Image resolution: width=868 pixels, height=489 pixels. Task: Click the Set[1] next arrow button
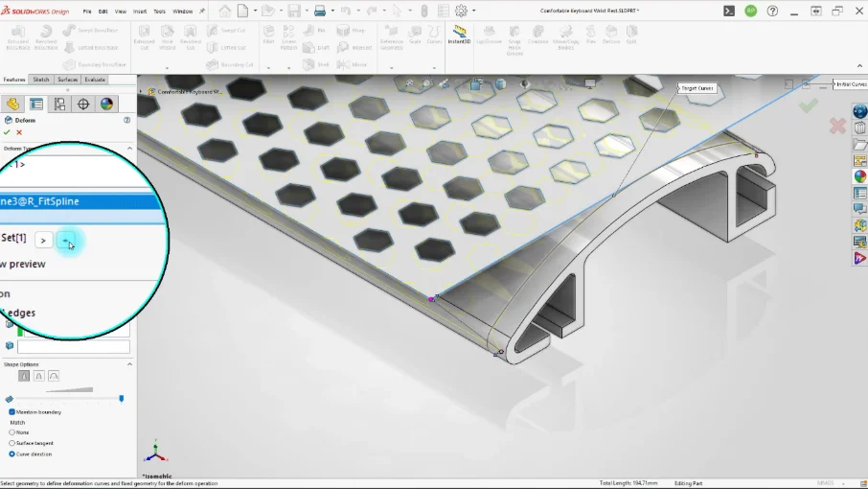43,241
